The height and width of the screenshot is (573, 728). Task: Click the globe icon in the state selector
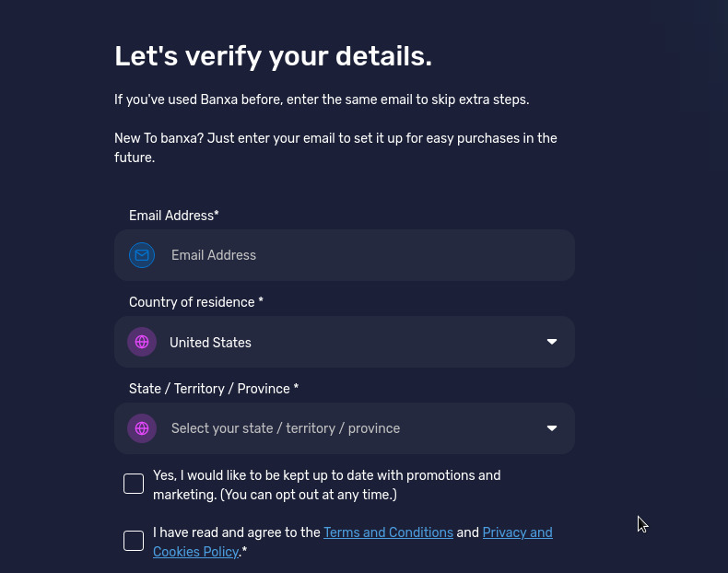[x=142, y=428]
